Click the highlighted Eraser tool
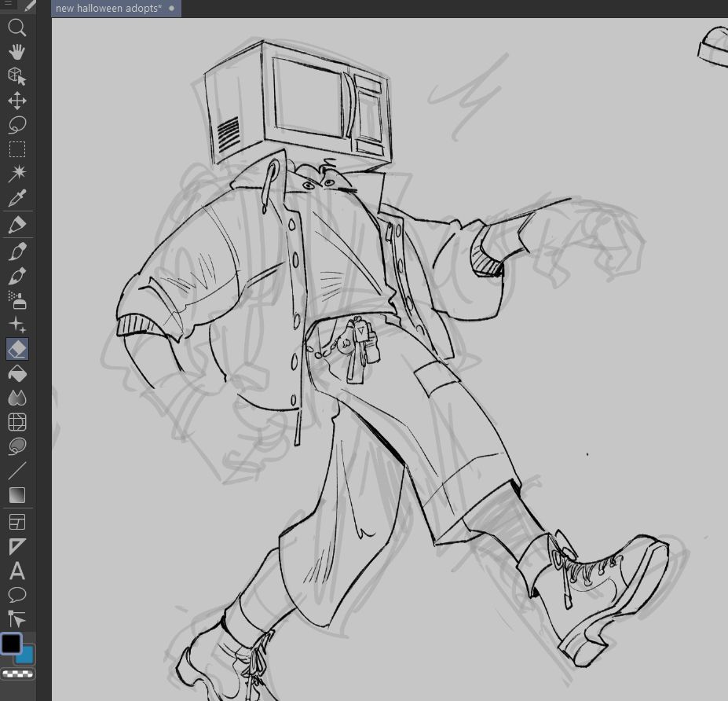The image size is (728, 701). (17, 349)
